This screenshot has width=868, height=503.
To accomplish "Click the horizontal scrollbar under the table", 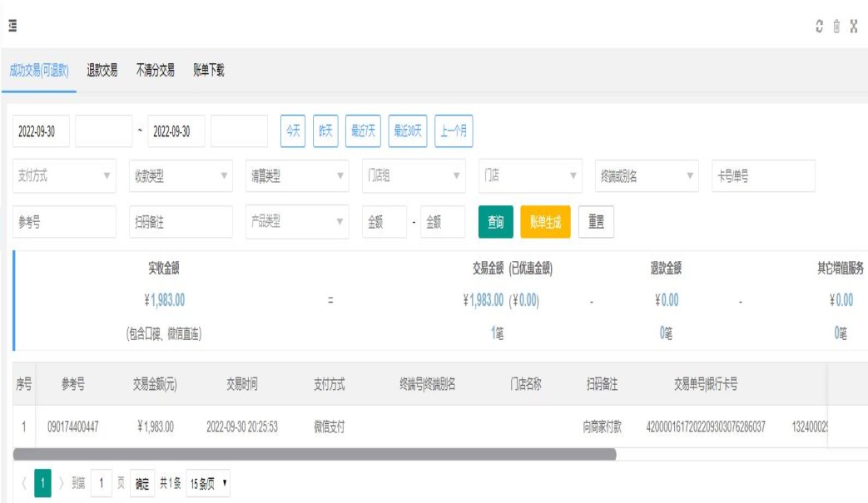I will point(315,455).
